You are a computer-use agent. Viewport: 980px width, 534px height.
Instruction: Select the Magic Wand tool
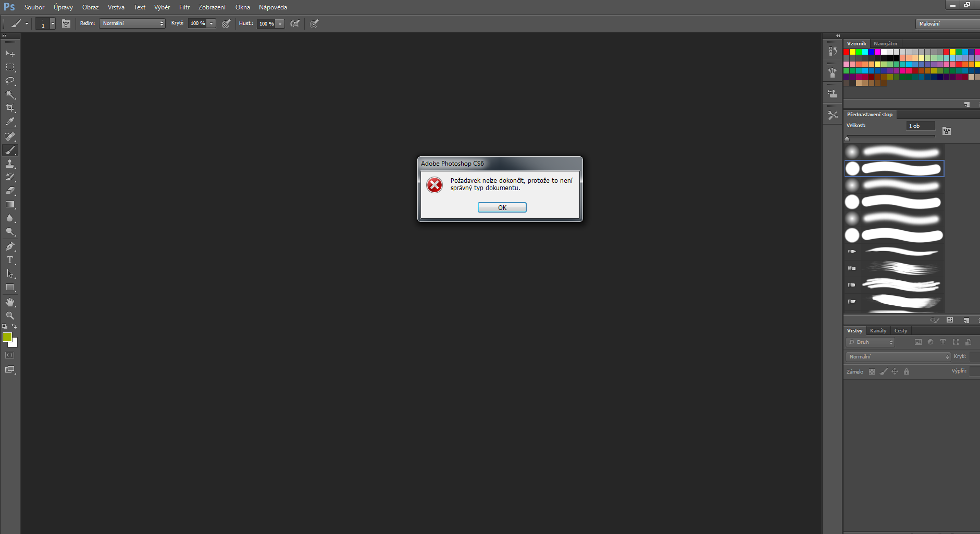coord(10,94)
